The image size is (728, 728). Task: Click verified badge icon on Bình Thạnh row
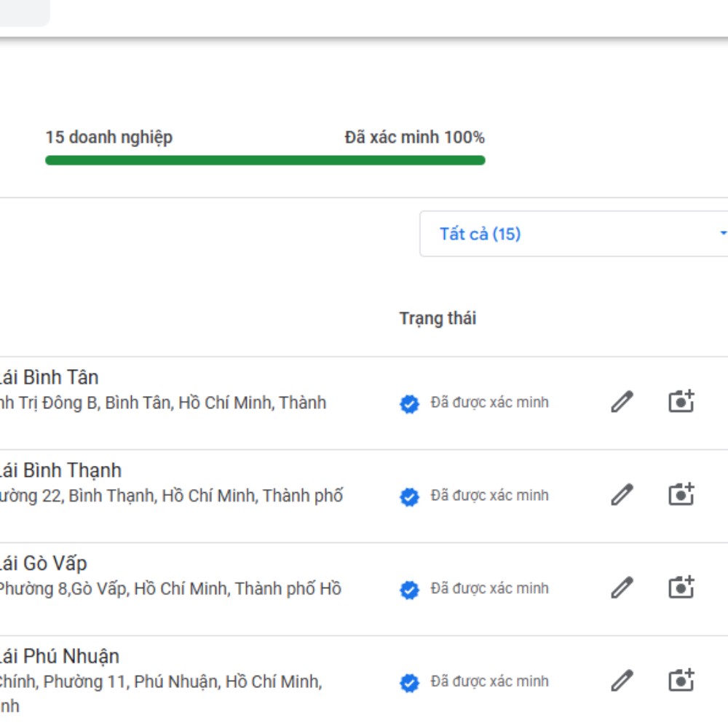point(410,497)
